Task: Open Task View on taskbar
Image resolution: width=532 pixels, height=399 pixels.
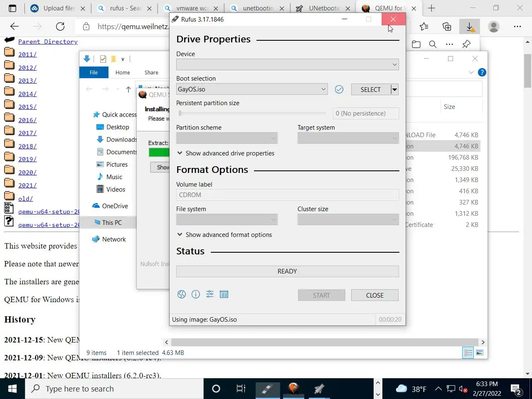Action: pos(241,389)
